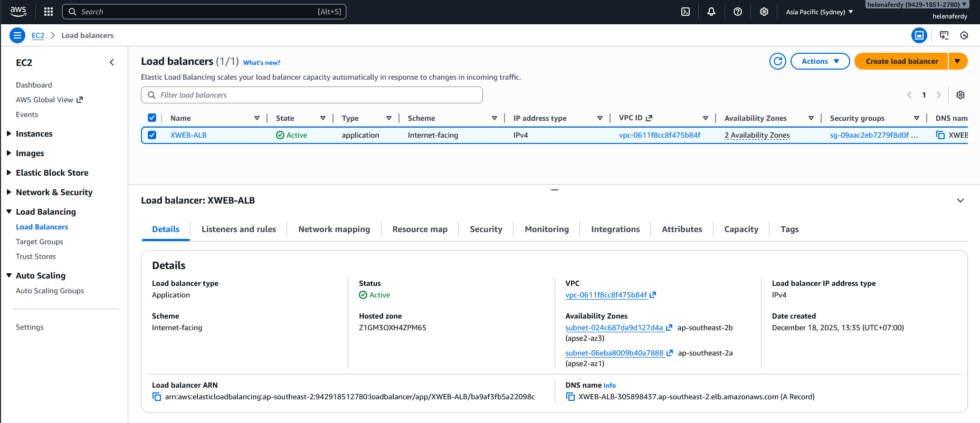Open the XWEB-ALB name link

click(x=188, y=135)
